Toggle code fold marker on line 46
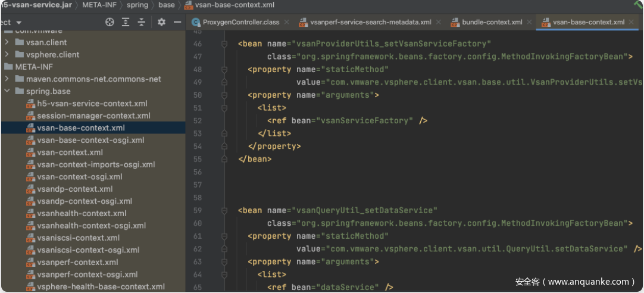Viewport: 644px width, 293px height. tap(224, 44)
